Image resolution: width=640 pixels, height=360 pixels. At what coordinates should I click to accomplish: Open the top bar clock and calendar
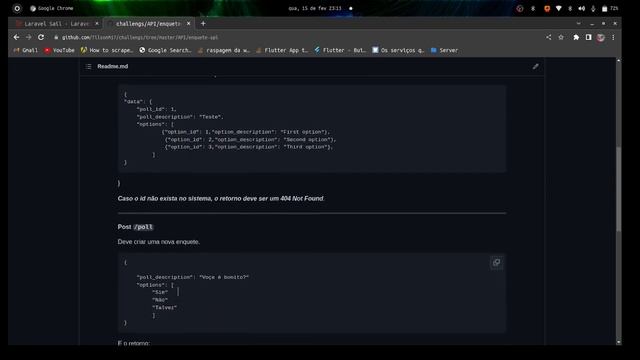[315, 8]
